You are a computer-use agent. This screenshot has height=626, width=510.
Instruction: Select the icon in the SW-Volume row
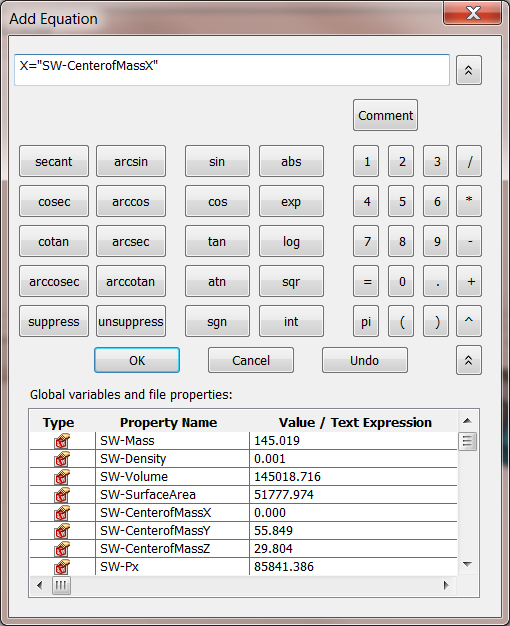tap(62, 477)
